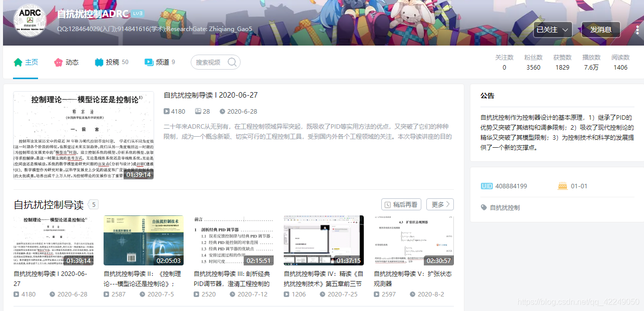Open video thumbnail with duration 01:37:15
This screenshot has height=311, width=644.
(x=324, y=240)
